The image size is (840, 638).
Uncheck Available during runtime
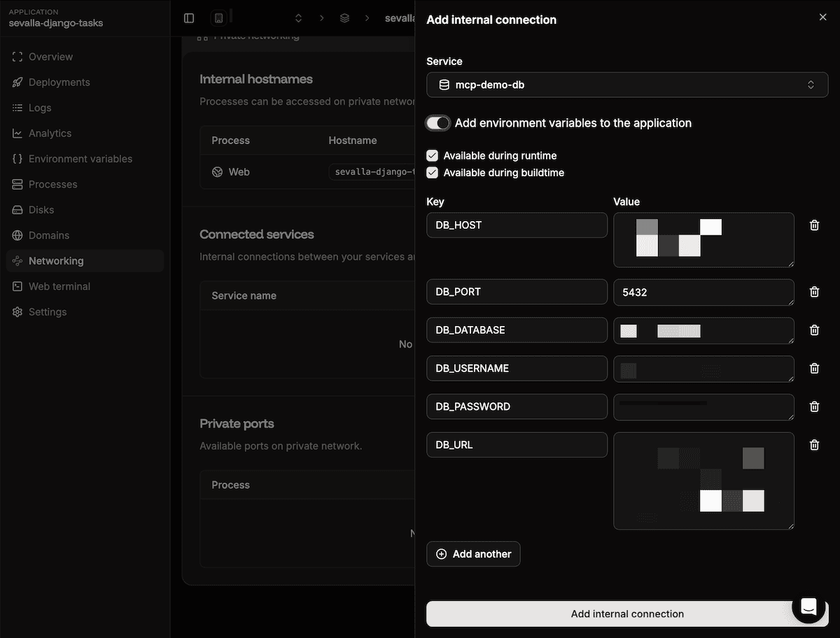click(x=433, y=155)
